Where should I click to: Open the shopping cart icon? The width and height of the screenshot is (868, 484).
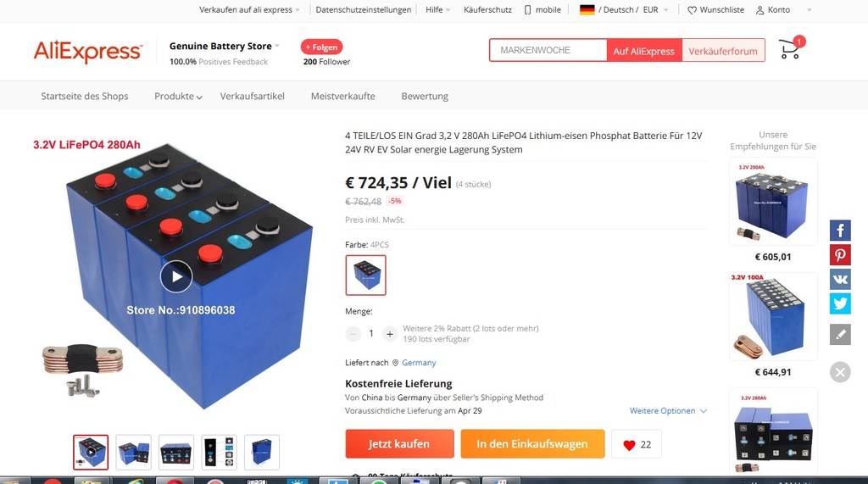tap(791, 48)
